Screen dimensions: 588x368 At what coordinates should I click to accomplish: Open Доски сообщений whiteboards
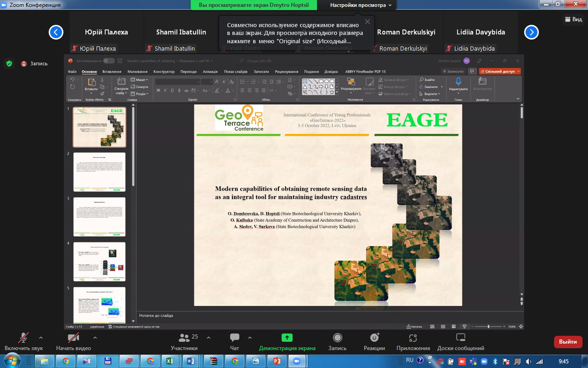[461, 343]
